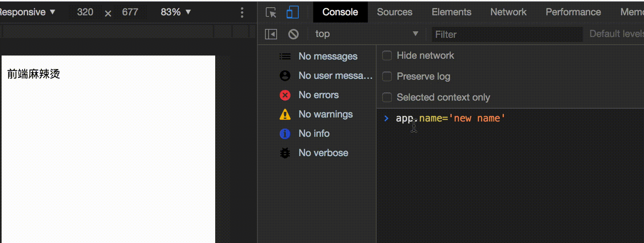Click the console Filter input field
This screenshot has height=243, width=644.
(x=507, y=35)
